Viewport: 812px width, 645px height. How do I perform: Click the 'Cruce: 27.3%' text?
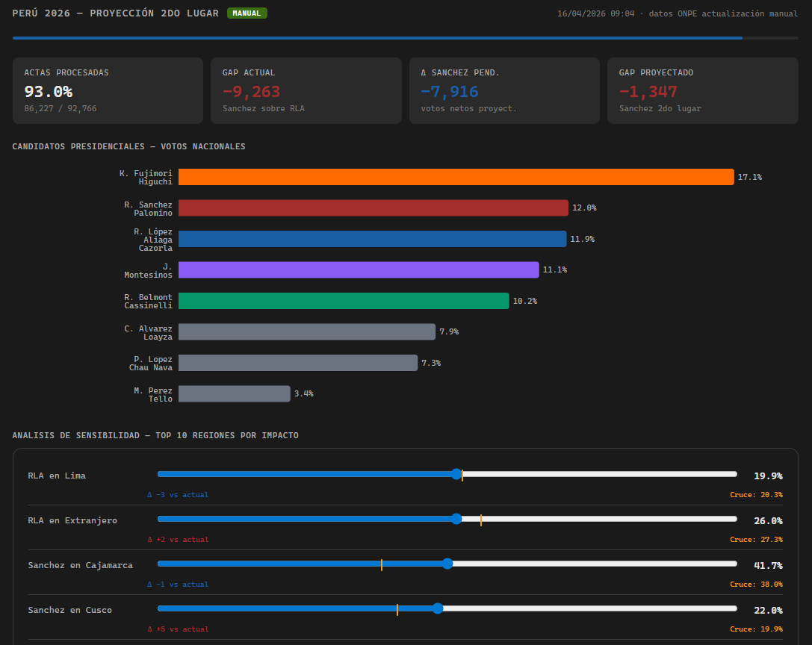pos(756,540)
